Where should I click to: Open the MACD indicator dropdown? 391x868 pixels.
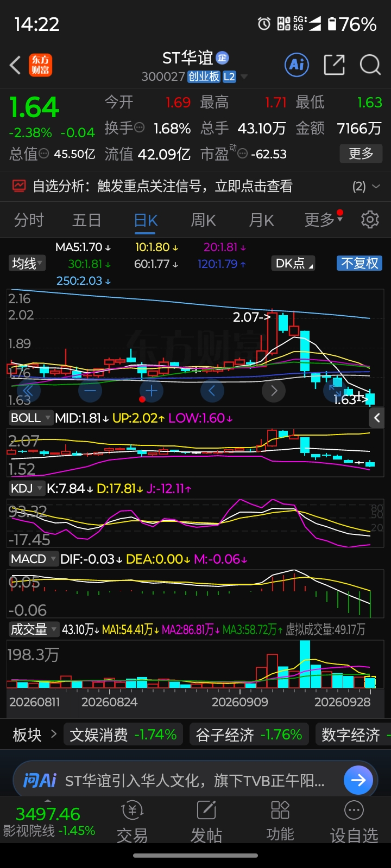33,559
